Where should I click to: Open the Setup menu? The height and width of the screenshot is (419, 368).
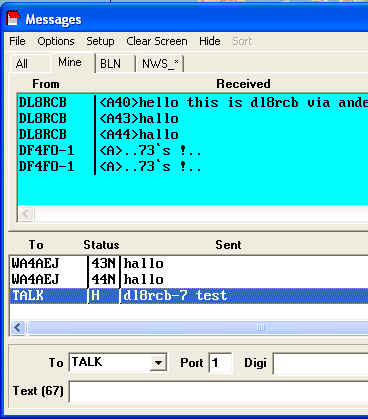100,41
